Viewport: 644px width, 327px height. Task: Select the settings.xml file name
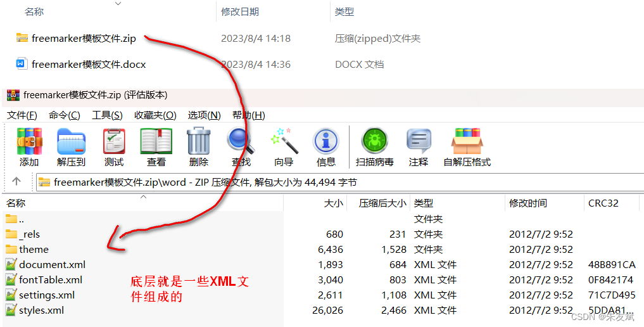[x=47, y=295]
